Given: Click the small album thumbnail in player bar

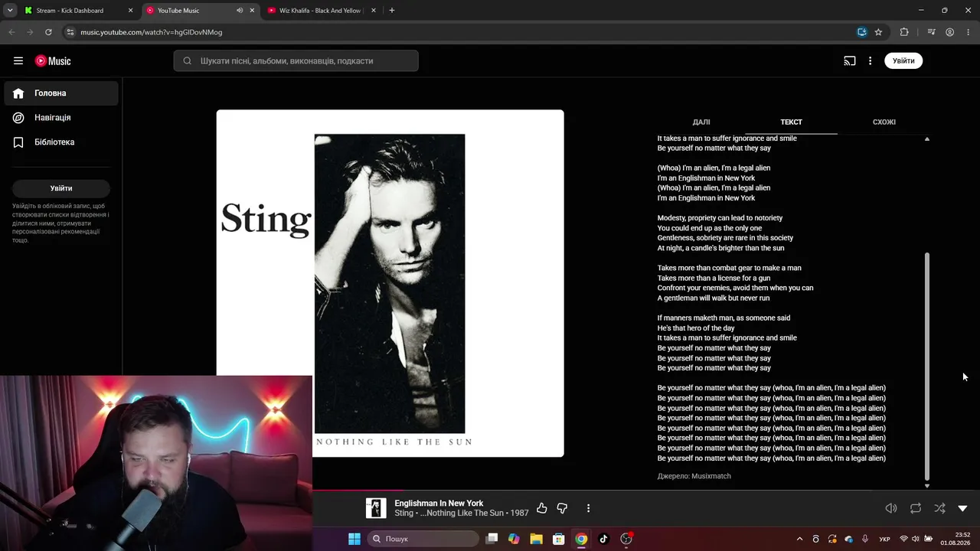Looking at the screenshot, I should click(x=376, y=508).
